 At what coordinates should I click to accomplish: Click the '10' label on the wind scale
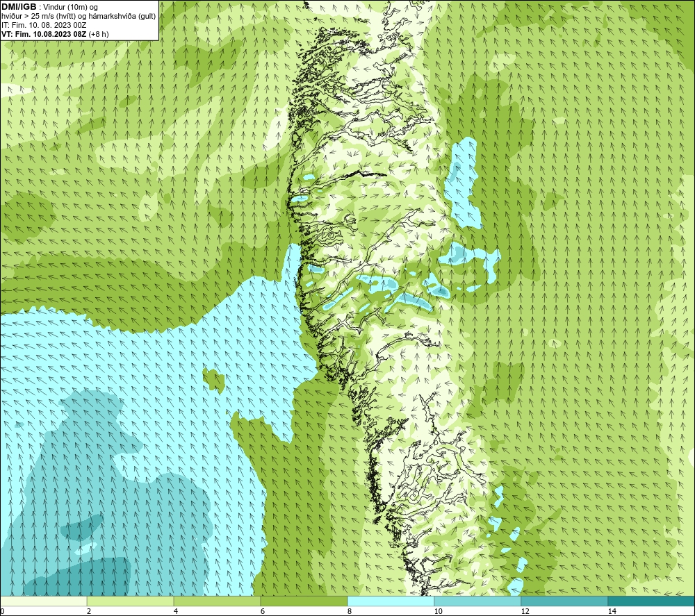438,611
